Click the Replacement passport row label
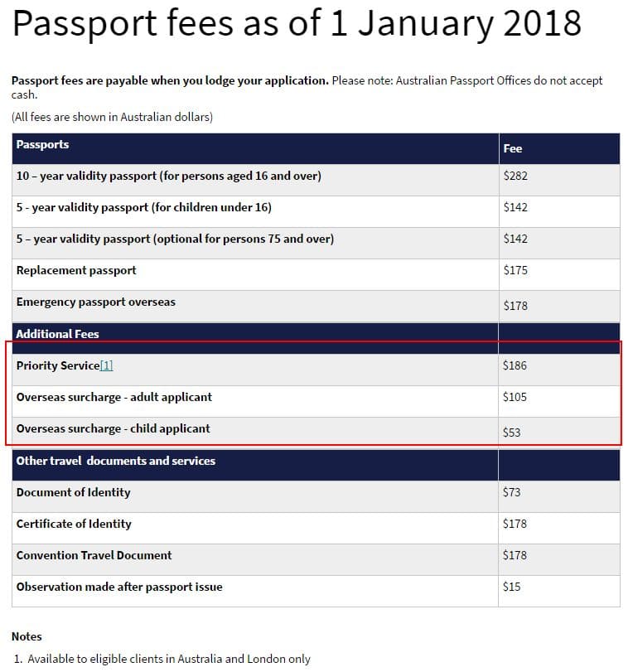The image size is (633, 672). coord(76,270)
